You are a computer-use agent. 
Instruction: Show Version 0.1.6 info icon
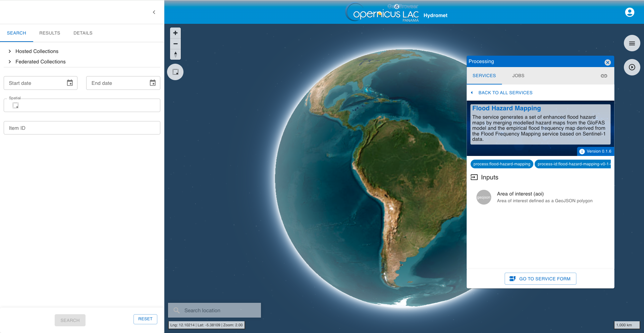click(582, 152)
